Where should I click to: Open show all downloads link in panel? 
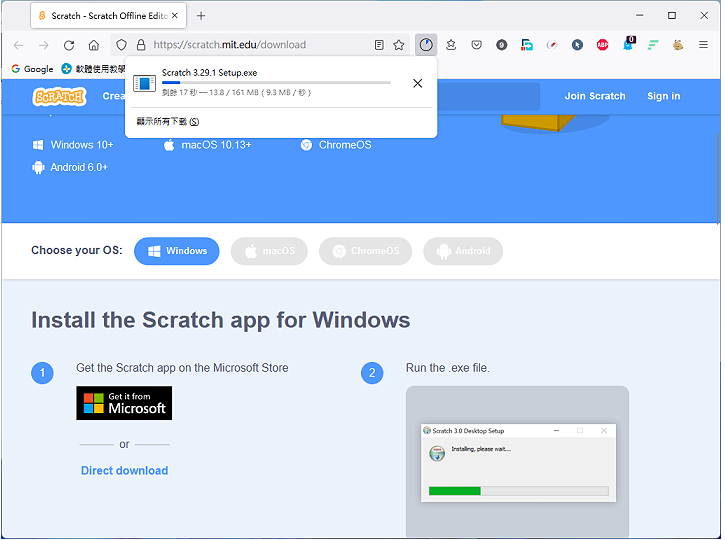[x=167, y=122]
